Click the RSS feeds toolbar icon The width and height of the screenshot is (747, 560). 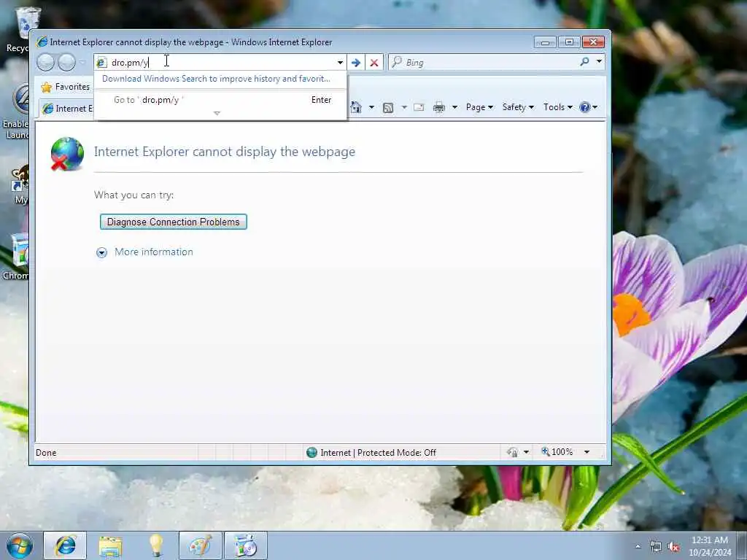[388, 108]
